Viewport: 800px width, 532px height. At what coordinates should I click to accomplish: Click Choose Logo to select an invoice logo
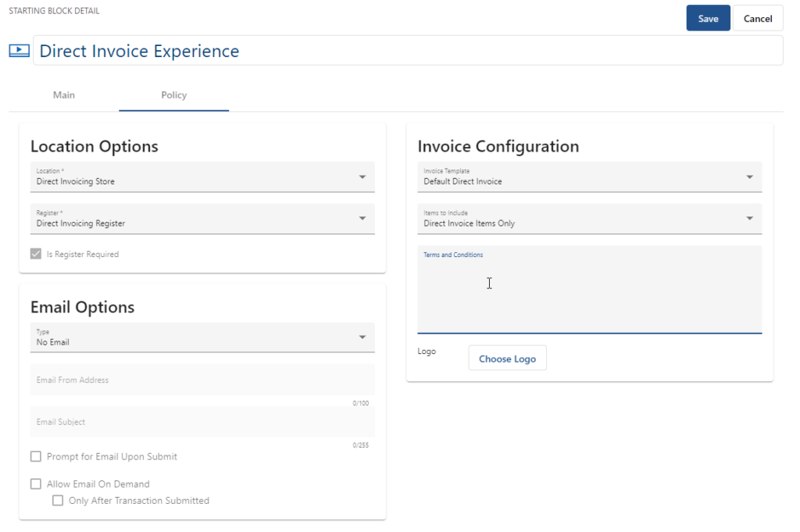pyautogui.click(x=507, y=358)
